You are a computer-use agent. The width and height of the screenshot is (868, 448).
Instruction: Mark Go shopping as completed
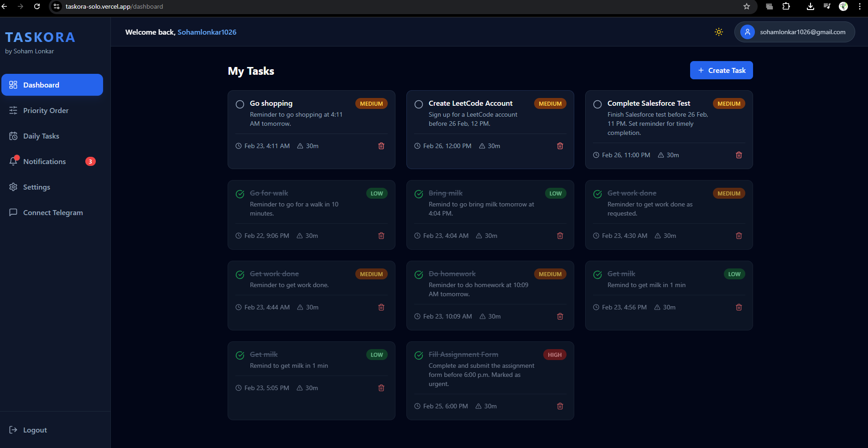240,104
